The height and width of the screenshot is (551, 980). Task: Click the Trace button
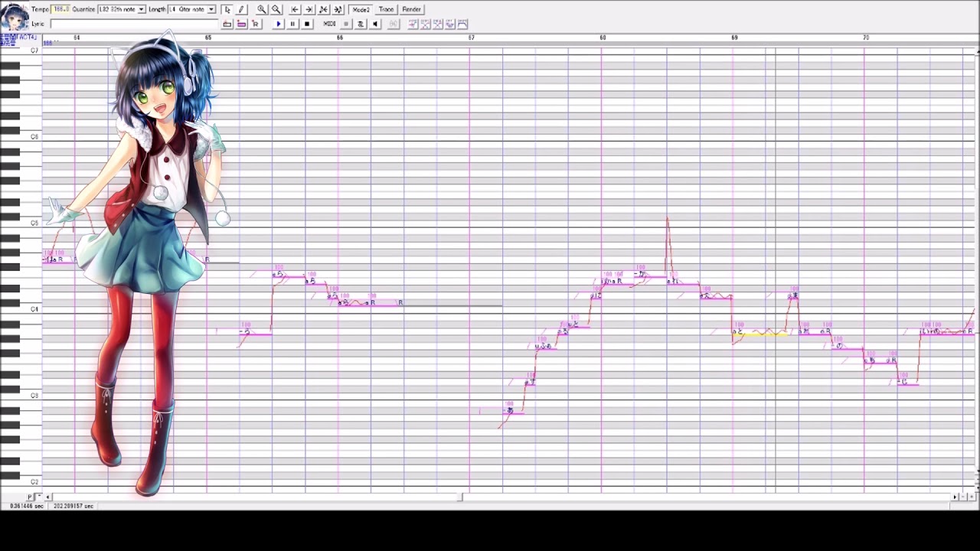point(386,9)
